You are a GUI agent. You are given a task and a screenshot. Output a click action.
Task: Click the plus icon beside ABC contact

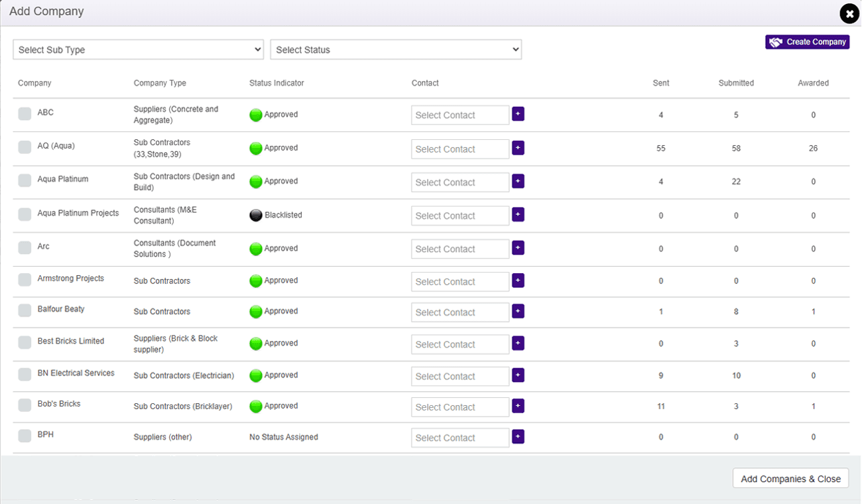pos(518,114)
